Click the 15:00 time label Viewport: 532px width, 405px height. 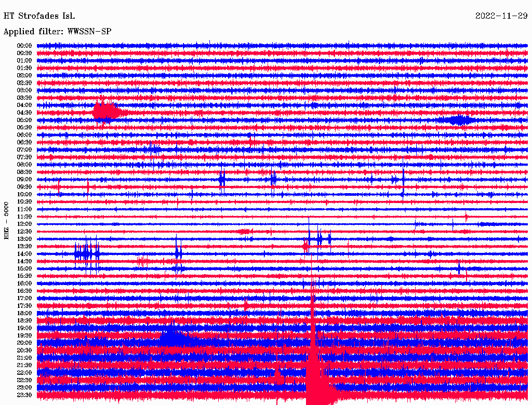(24, 268)
